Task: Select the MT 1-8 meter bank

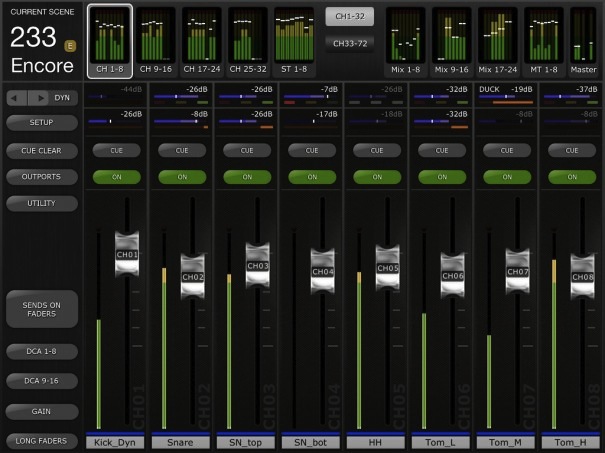Action: click(544, 41)
